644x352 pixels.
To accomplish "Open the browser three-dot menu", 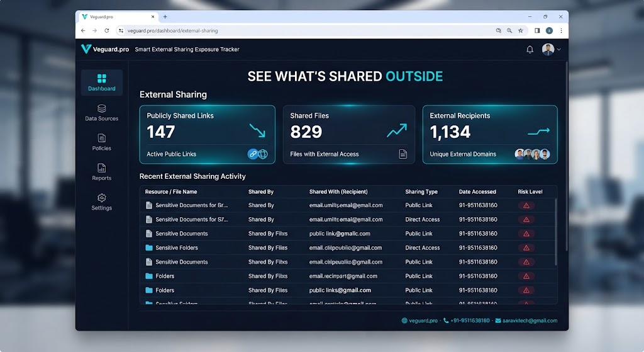I will coord(561,30).
